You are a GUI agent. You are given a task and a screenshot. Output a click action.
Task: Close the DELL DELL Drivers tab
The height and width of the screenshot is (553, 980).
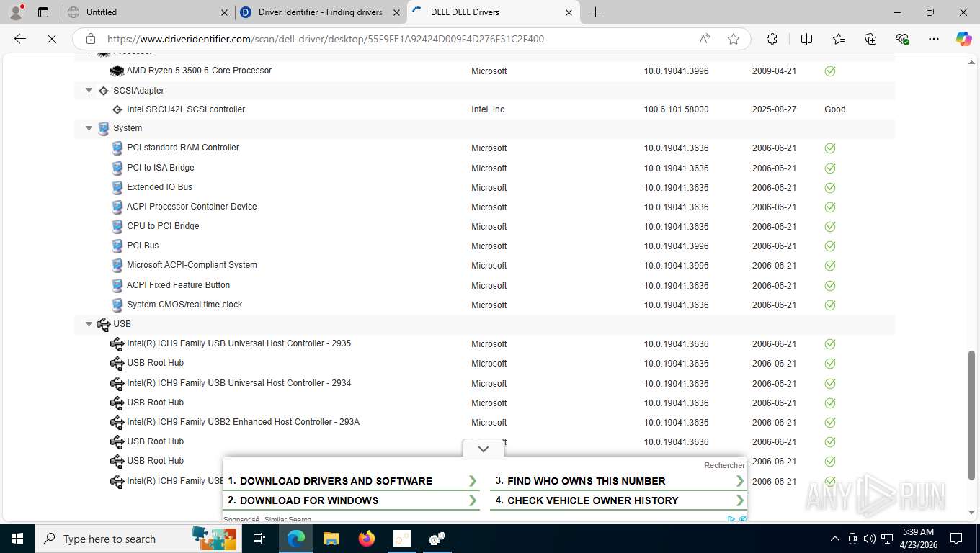pyautogui.click(x=569, y=12)
